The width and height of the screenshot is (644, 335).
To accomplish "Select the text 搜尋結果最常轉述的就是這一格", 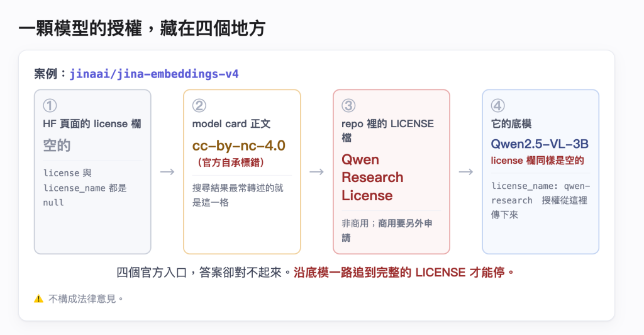I will coord(238,195).
